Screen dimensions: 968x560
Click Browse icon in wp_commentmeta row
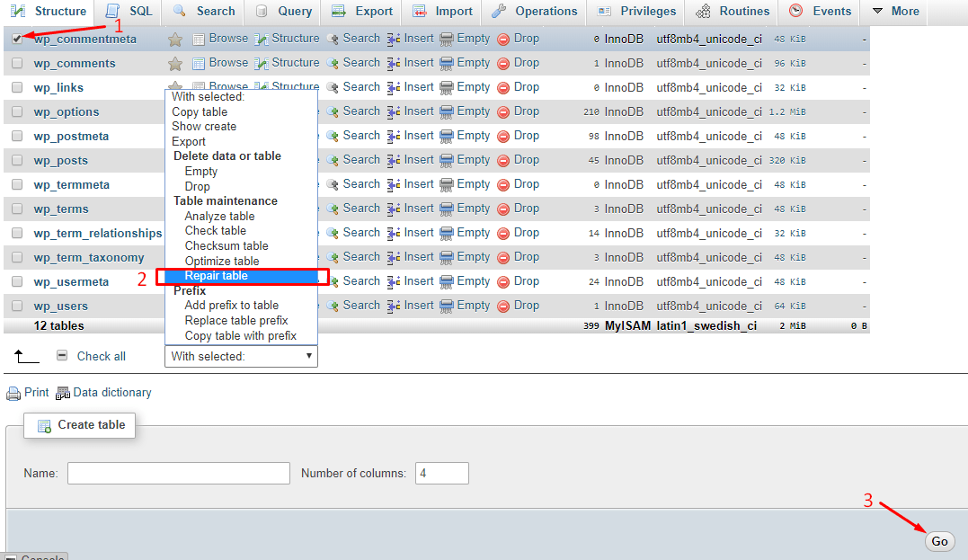click(199, 40)
